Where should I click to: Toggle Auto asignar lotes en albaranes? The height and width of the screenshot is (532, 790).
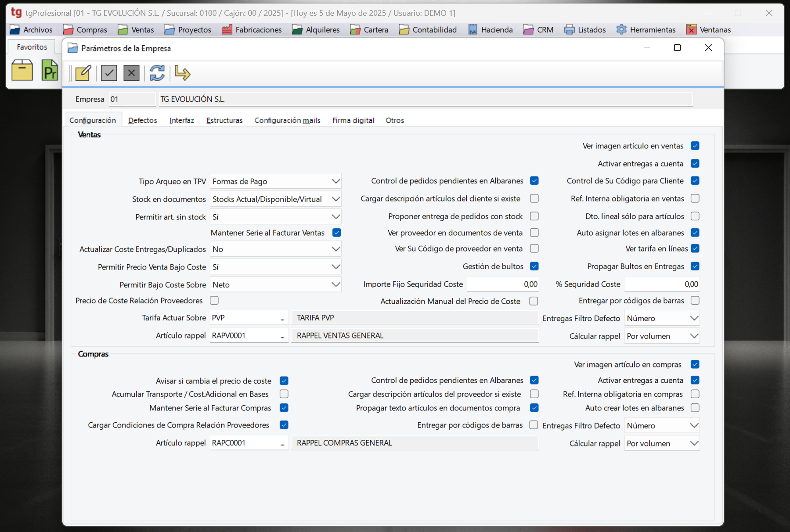pyautogui.click(x=695, y=233)
